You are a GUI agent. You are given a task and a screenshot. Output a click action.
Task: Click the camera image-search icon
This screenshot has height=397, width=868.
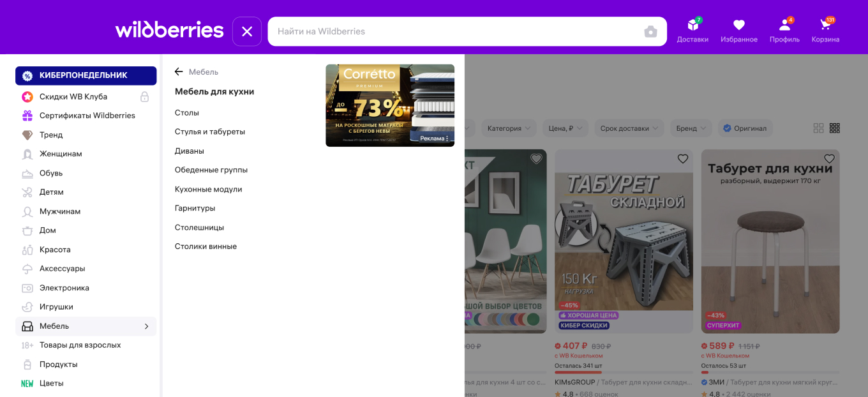click(x=650, y=32)
